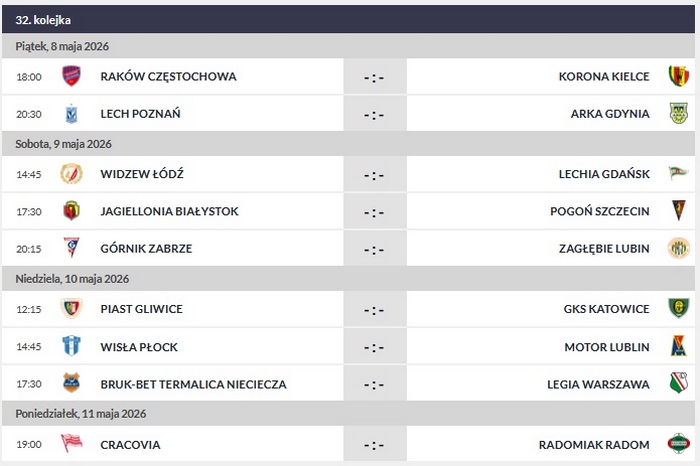Screen dimensions: 700x466
Task: Open the Lech Poznań logo icon
Action: (71, 114)
